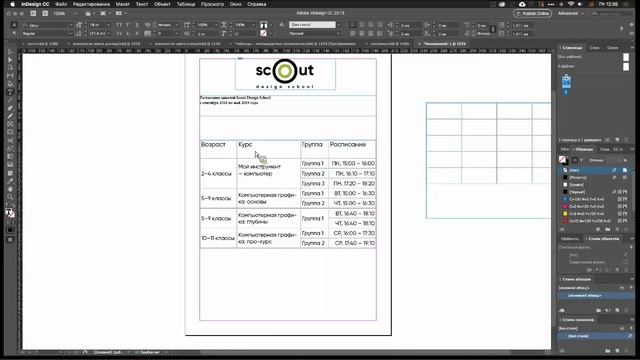Screen dimensions: 640x360
Task: Open the Редактирование menu
Action: pyautogui.click(x=91, y=4)
